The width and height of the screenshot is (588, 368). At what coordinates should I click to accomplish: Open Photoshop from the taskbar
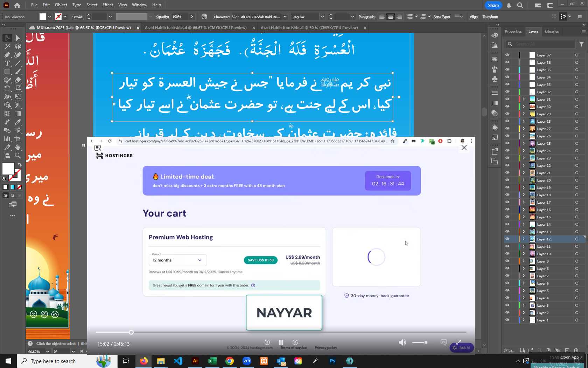click(332, 361)
